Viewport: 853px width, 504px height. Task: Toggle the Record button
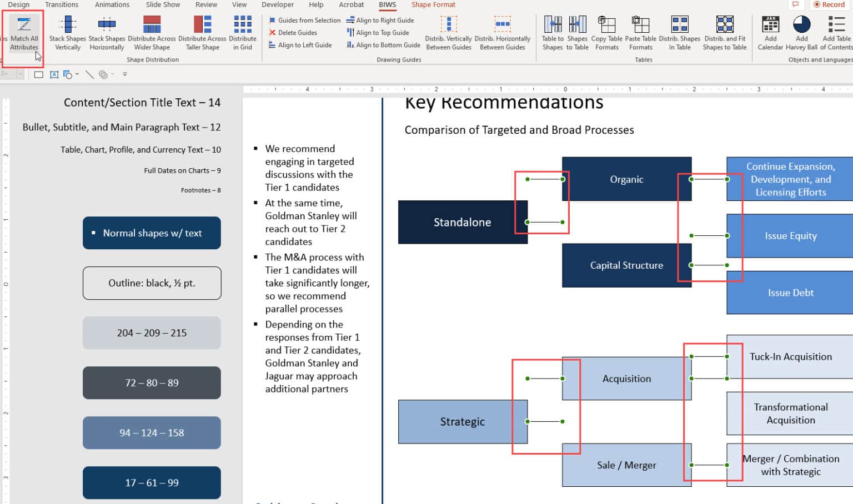pyautogui.click(x=829, y=4)
